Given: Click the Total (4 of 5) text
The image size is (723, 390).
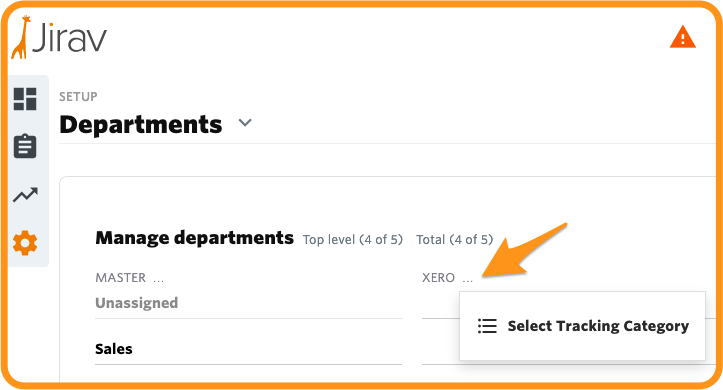Looking at the screenshot, I should coord(455,240).
